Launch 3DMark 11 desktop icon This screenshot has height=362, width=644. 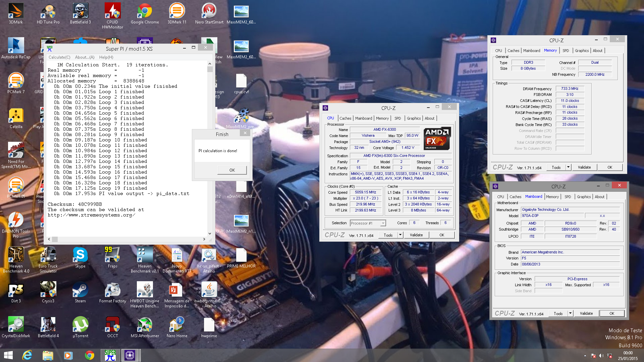(x=177, y=13)
